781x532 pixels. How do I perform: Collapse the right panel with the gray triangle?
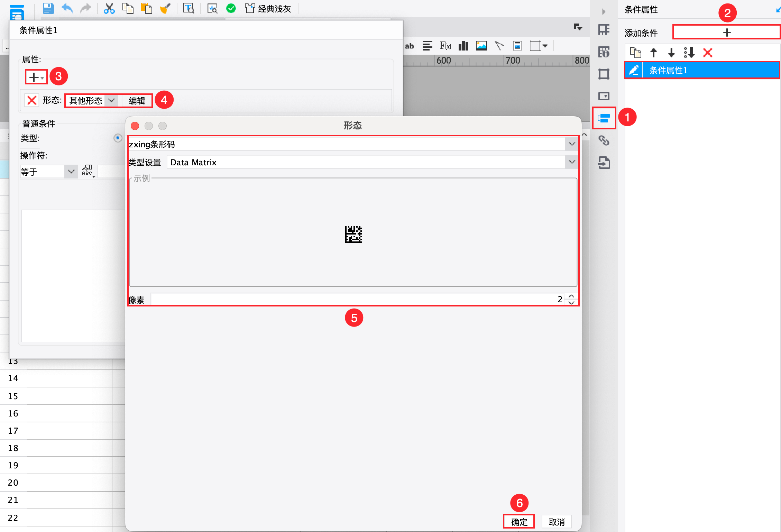(x=604, y=11)
